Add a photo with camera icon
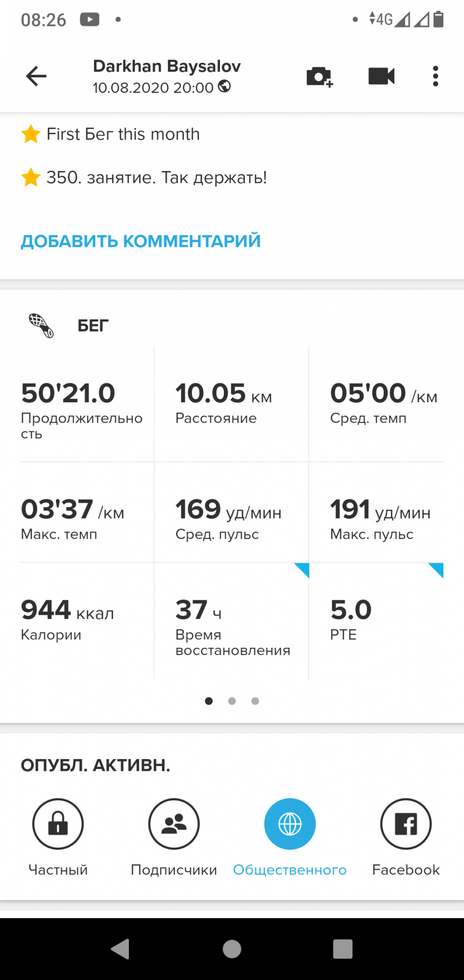 click(x=319, y=76)
